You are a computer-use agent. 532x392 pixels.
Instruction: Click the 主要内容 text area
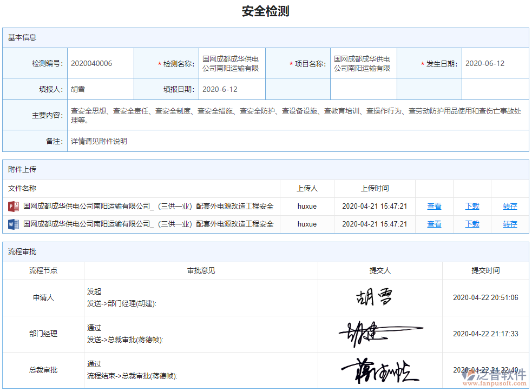pyautogui.click(x=298, y=114)
